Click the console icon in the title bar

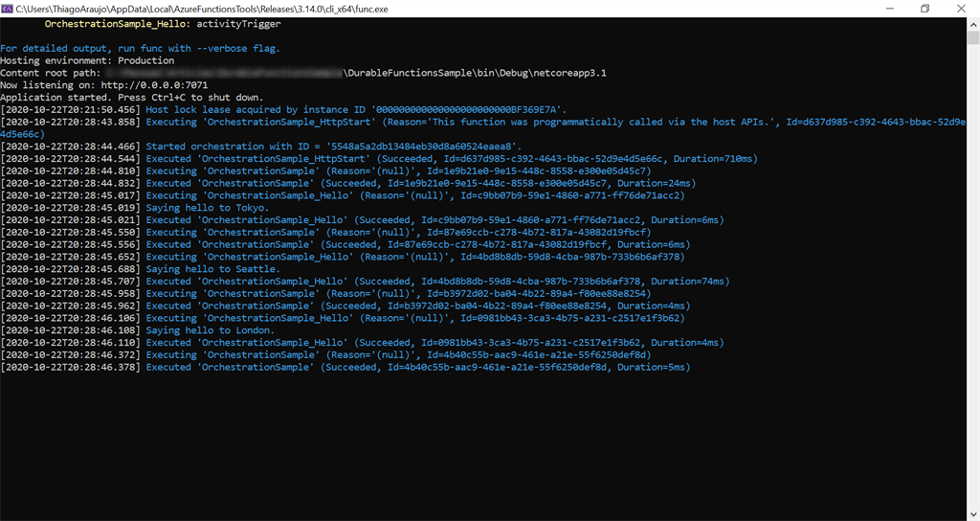pyautogui.click(x=7, y=8)
